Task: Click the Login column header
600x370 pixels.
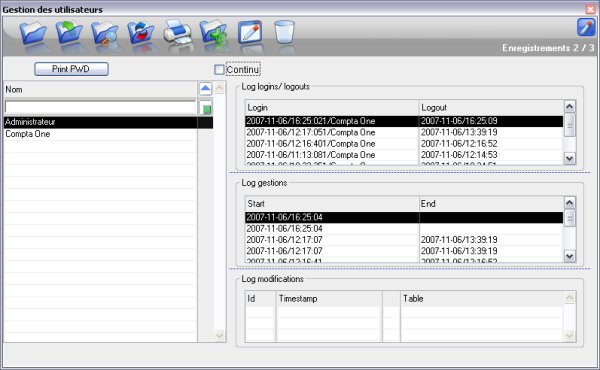Action: point(332,108)
